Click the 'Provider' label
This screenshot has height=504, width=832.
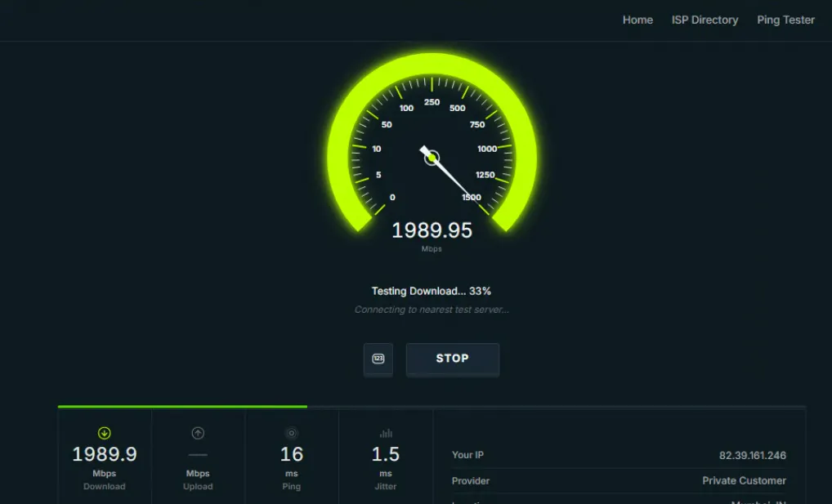click(470, 480)
